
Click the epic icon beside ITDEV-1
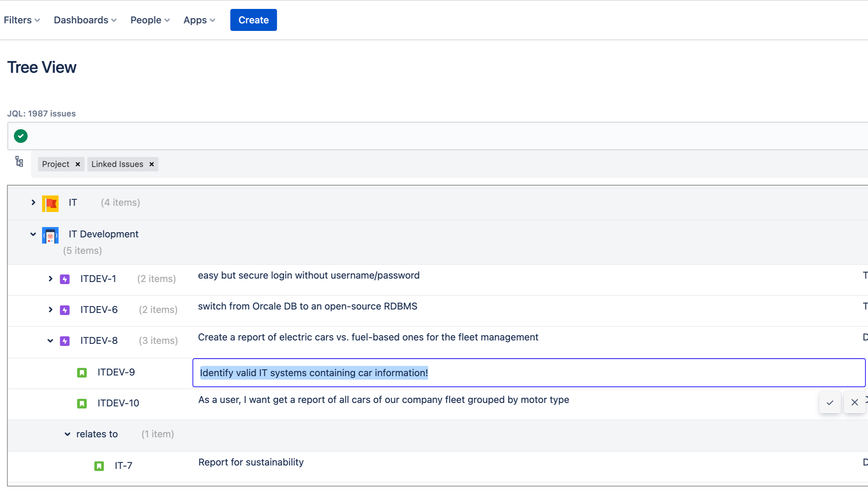pyautogui.click(x=65, y=279)
